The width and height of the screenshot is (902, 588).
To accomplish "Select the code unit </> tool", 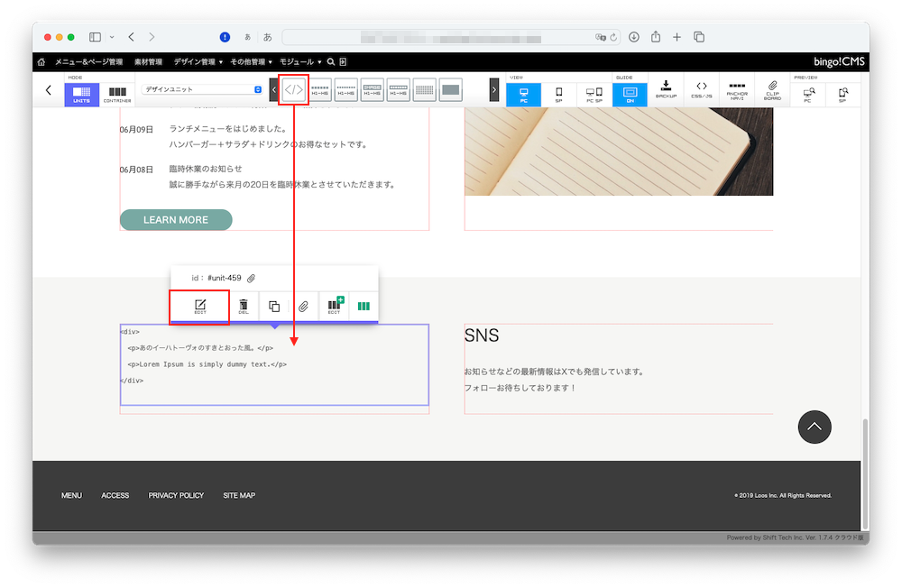I will pyautogui.click(x=293, y=89).
